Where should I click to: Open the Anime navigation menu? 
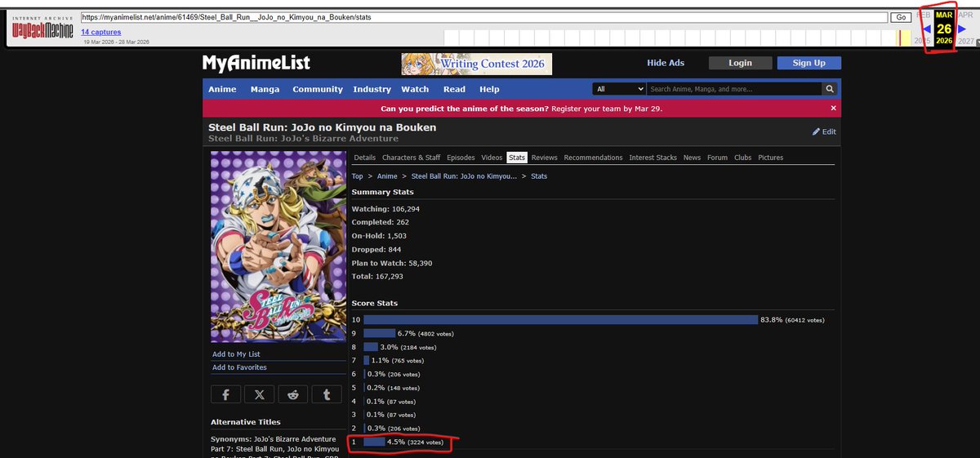pyautogui.click(x=222, y=89)
